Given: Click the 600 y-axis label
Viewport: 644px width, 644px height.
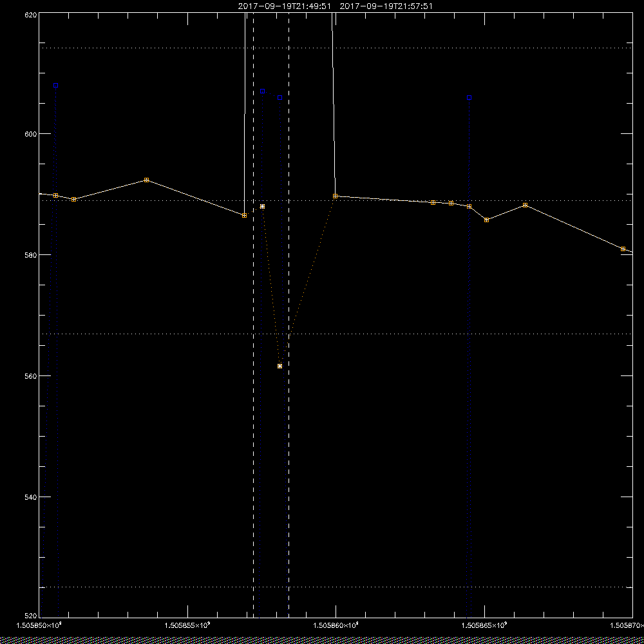Looking at the screenshot, I should 31,134.
